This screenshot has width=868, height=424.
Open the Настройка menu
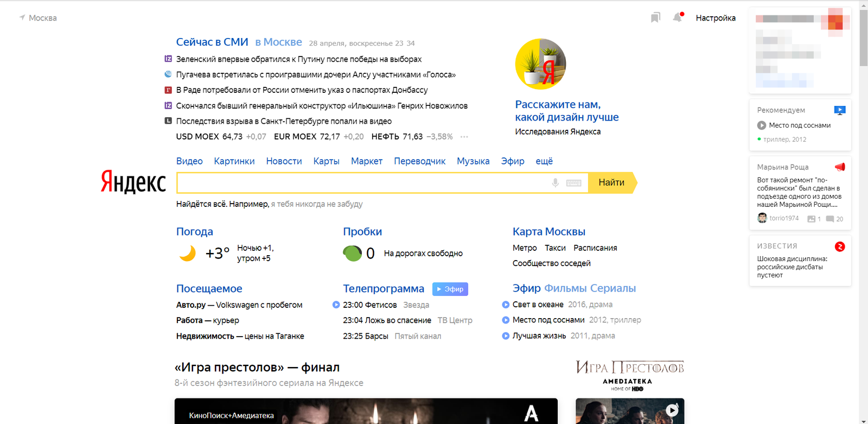click(716, 18)
